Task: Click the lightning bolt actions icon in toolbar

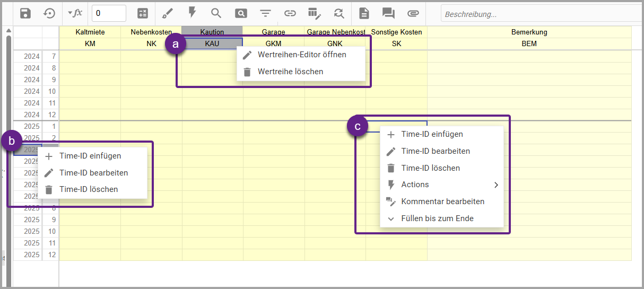Action: tap(192, 13)
